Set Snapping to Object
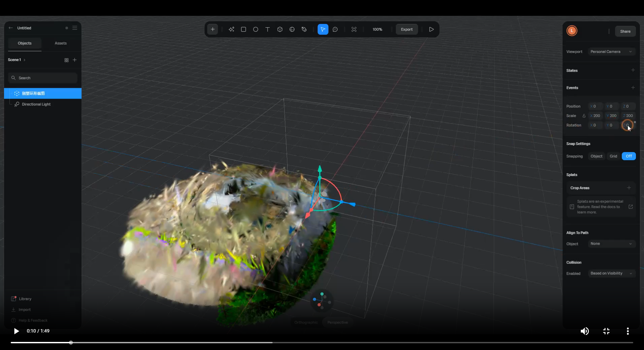Screen dimensions: 644x350 point(596,156)
